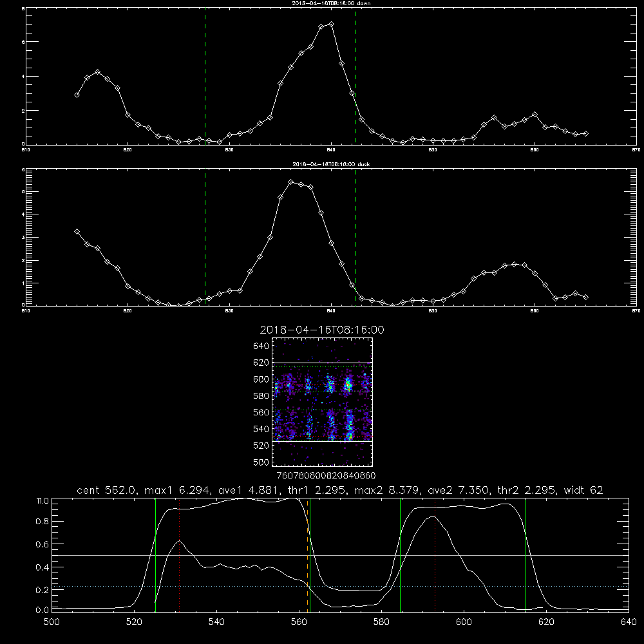Select red dotted line near 531 in bottom plot
This screenshot has height=644, width=644.
pyautogui.click(x=180, y=555)
